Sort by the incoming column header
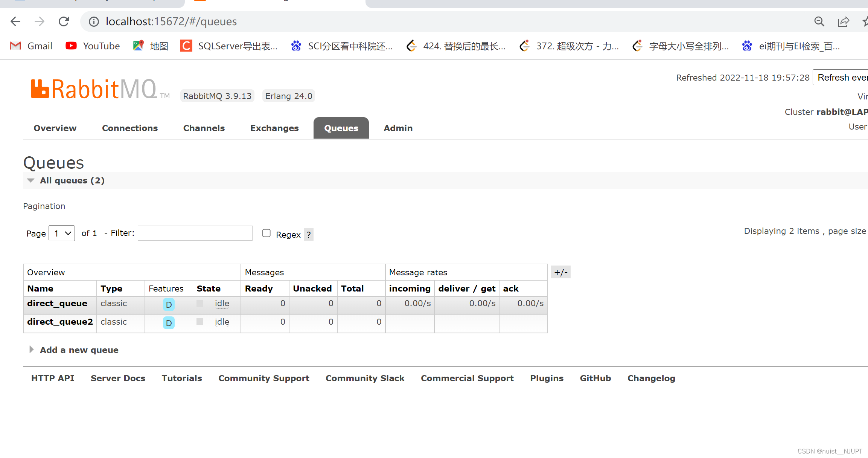Image resolution: width=868 pixels, height=458 pixels. pyautogui.click(x=410, y=289)
